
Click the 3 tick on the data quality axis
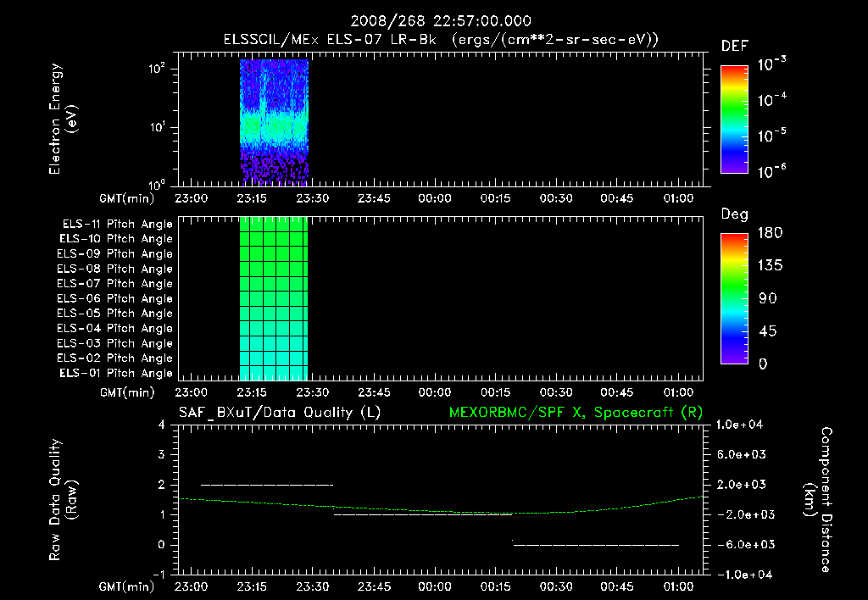[x=162, y=454]
